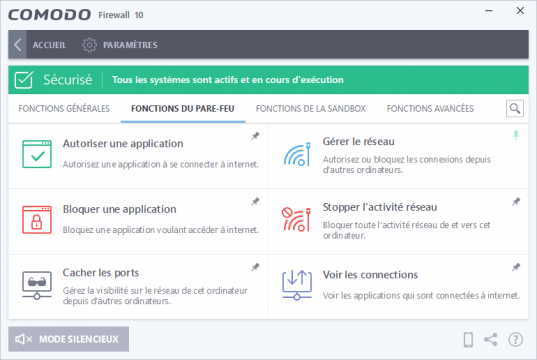This screenshot has width=537, height=360.
Task: Toggle pin for Stopper l'activité réseau
Action: tap(516, 201)
